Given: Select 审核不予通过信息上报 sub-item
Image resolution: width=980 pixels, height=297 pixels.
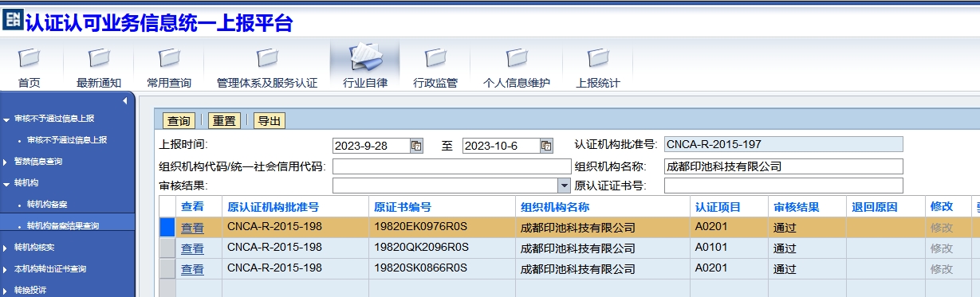Looking at the screenshot, I should tap(67, 140).
